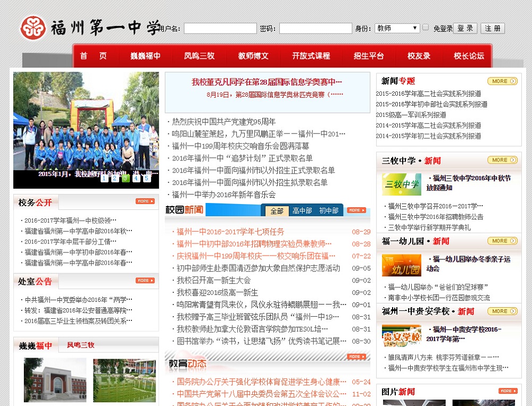The height and width of the screenshot is (406, 532).
Task: Open MORE button in 校务公开 section
Action: 145,201
